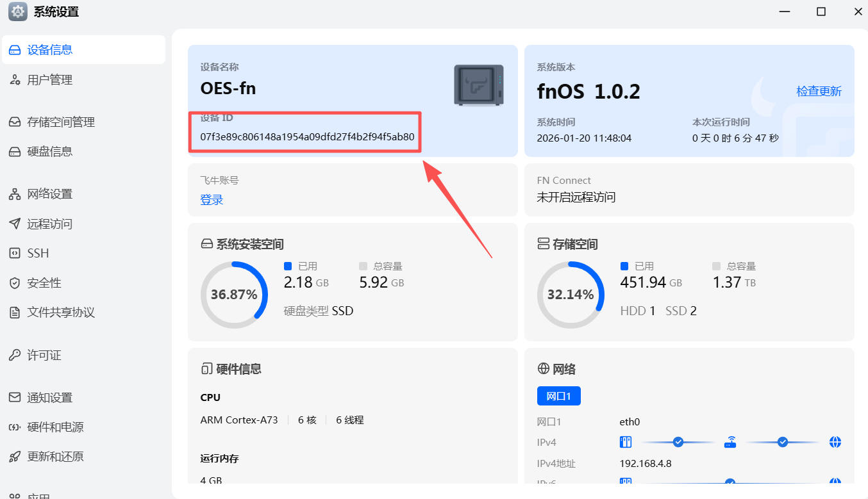Click the system settings gear icon
The height and width of the screenshot is (499, 868).
(x=17, y=12)
